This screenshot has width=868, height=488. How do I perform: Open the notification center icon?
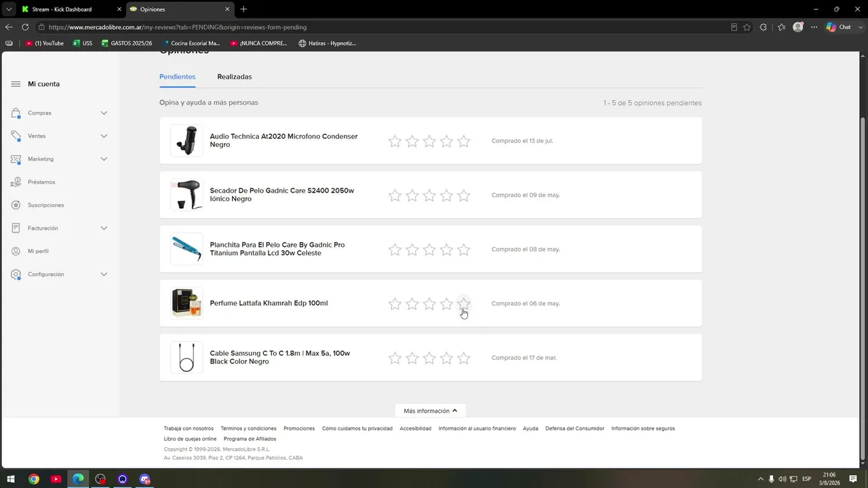(x=853, y=479)
